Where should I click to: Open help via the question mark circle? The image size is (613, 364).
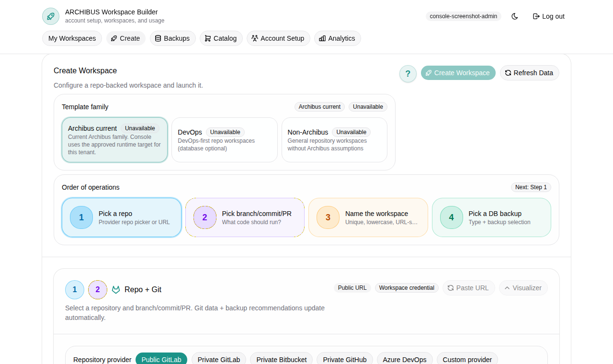[x=408, y=73]
